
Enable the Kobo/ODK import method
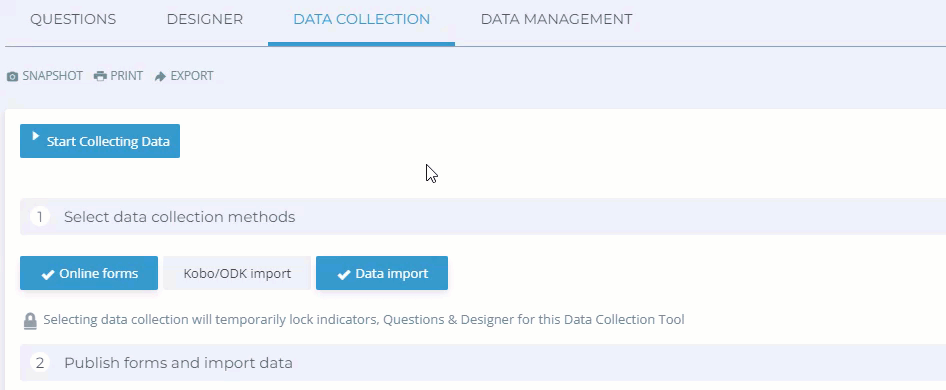tap(237, 273)
